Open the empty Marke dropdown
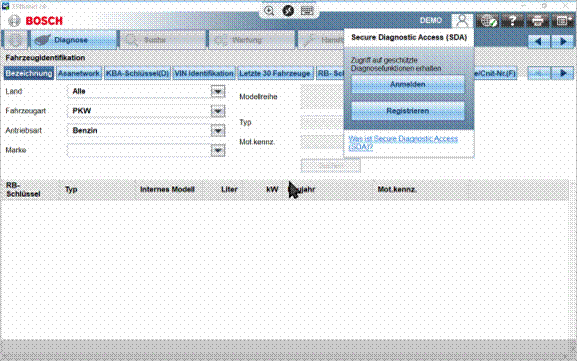This screenshot has width=578, height=362. click(x=218, y=150)
